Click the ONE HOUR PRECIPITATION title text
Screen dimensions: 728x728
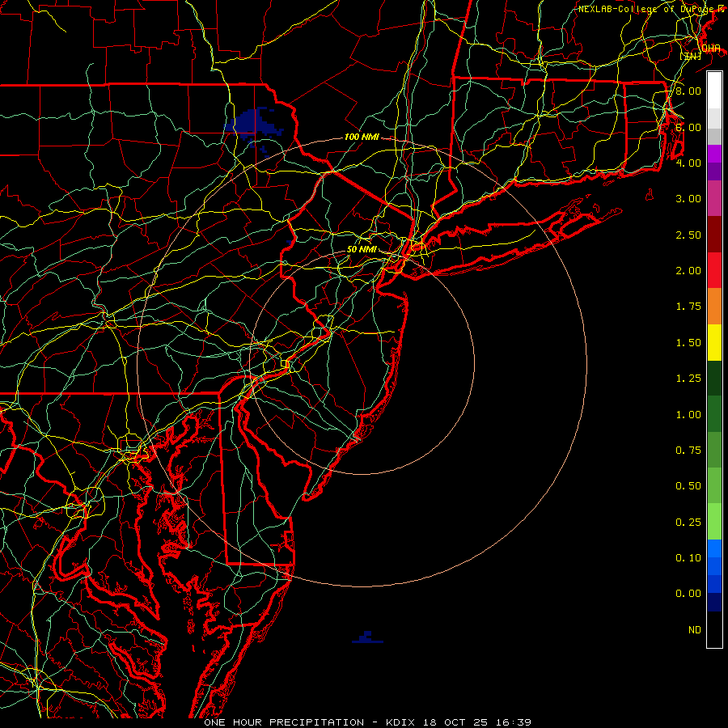pos(284,722)
